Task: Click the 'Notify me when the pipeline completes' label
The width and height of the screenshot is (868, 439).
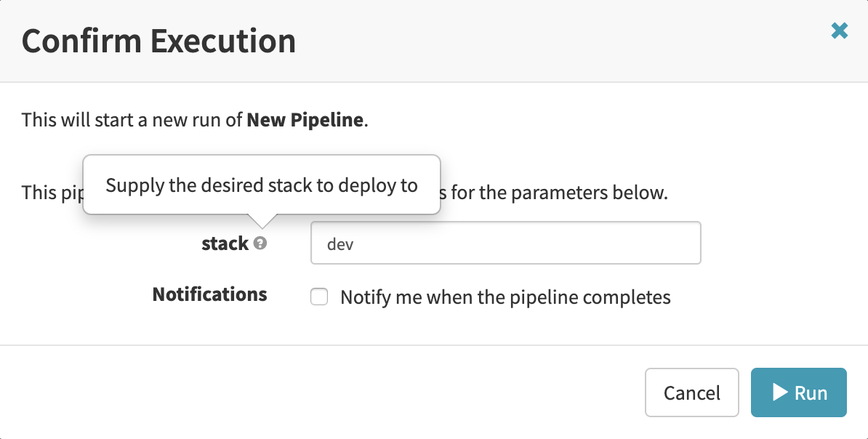Action: 505,297
